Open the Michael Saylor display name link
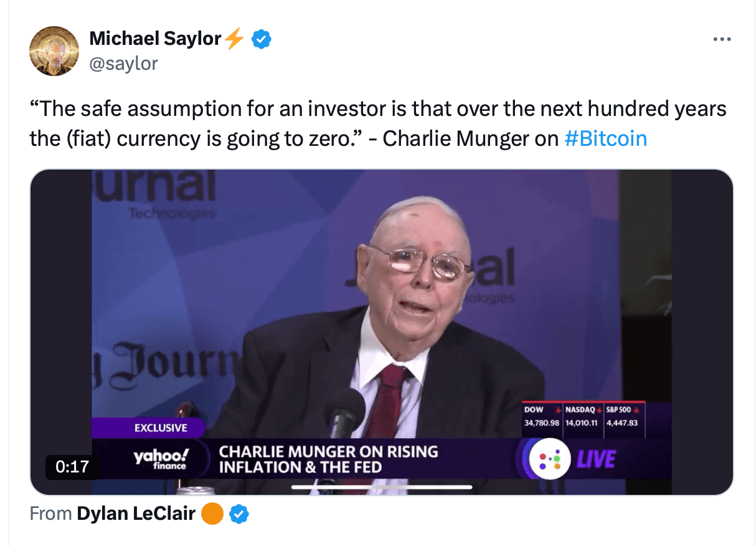 [155, 39]
